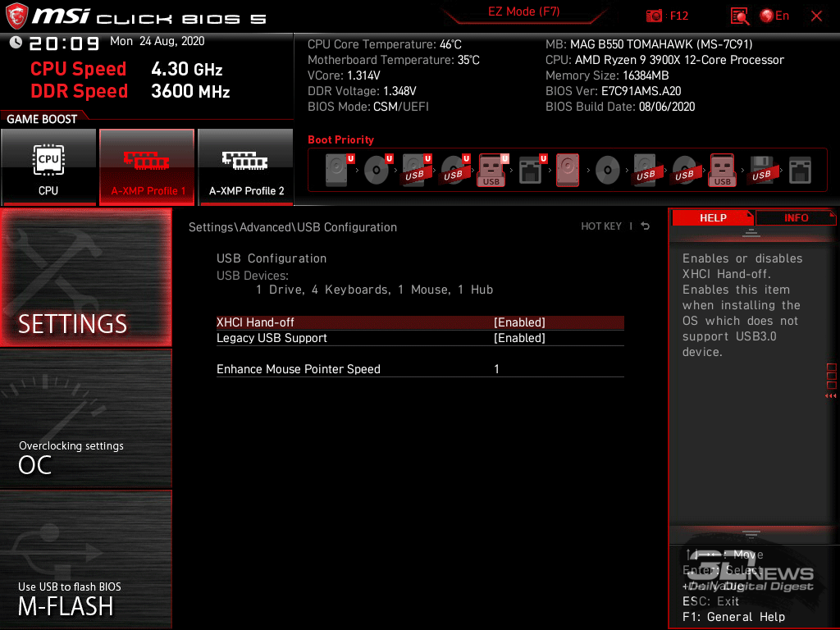The height and width of the screenshot is (630, 840).
Task: Click the DDR Speed 3600 MHz readout
Action: click(x=130, y=91)
